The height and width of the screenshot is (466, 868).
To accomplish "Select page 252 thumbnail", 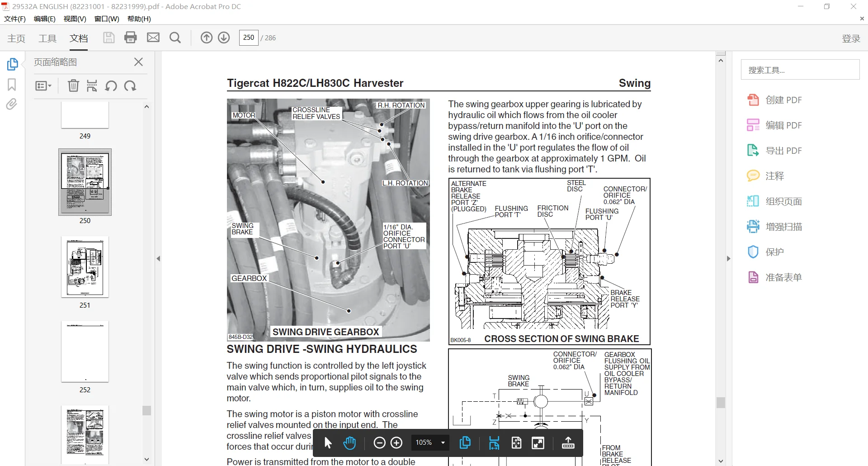I will pos(85,352).
